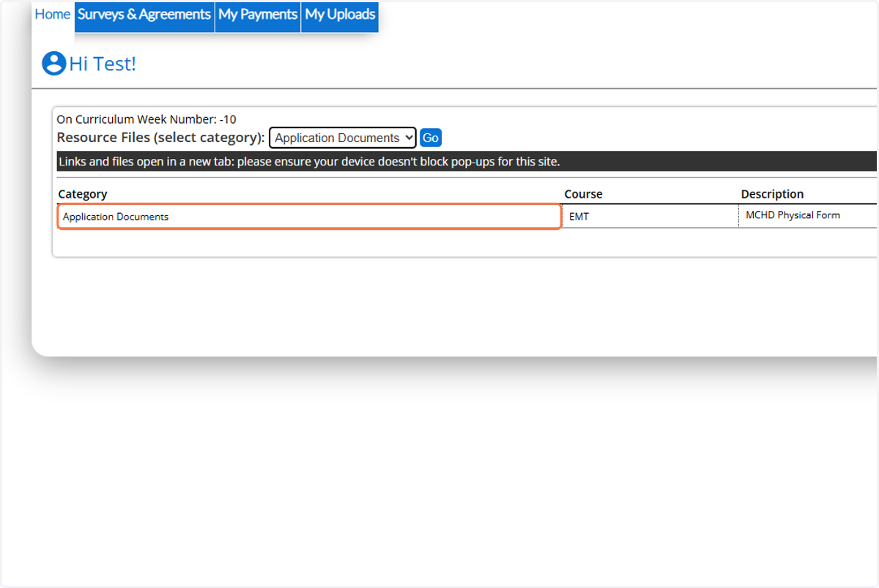879x588 pixels.
Task: Click the Go button
Action: 431,138
